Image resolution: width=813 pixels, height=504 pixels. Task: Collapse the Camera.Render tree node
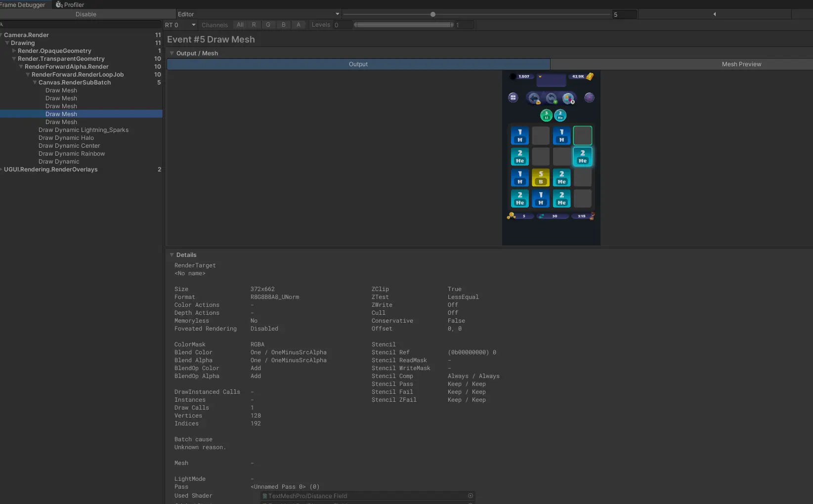[1, 35]
